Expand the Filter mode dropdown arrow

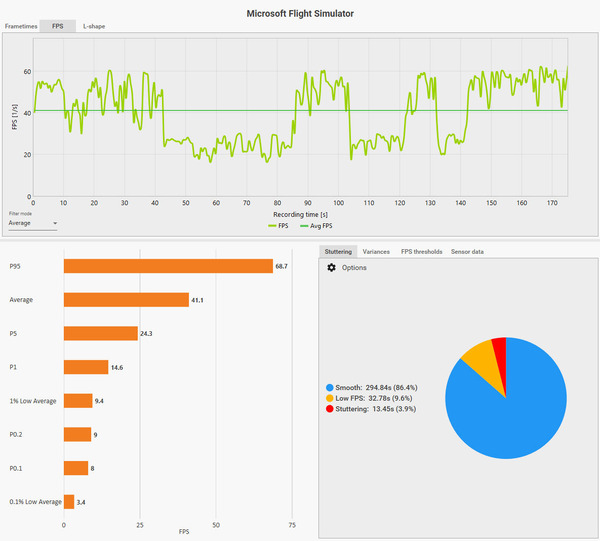tap(55, 223)
